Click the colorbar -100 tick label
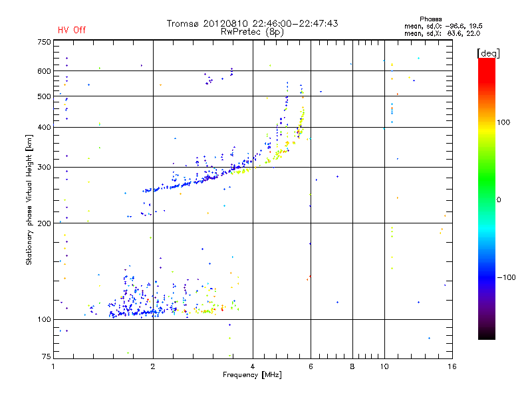Viewport: 532px width, 399px height. pos(506,277)
